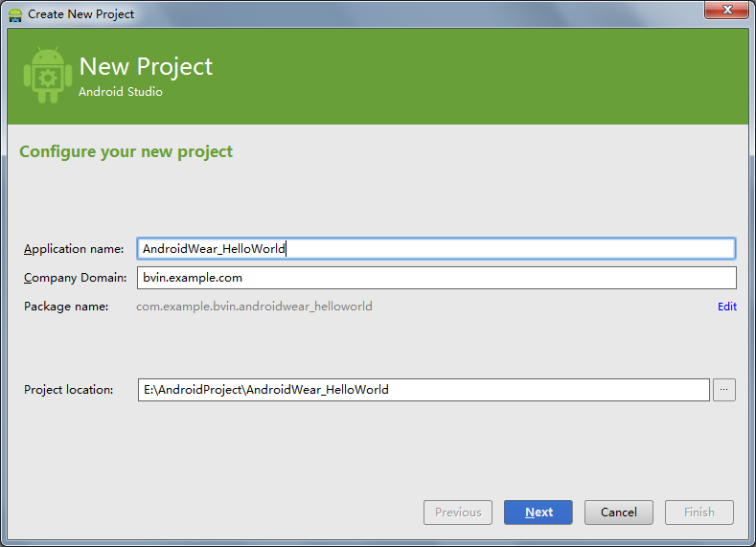
Task: Click the Application name input field
Action: pos(436,249)
